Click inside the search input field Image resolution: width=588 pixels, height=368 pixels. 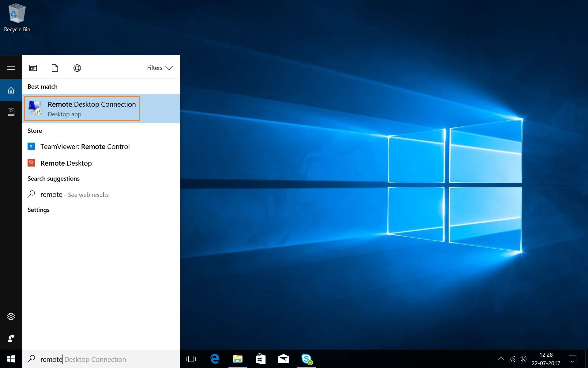tap(92, 359)
